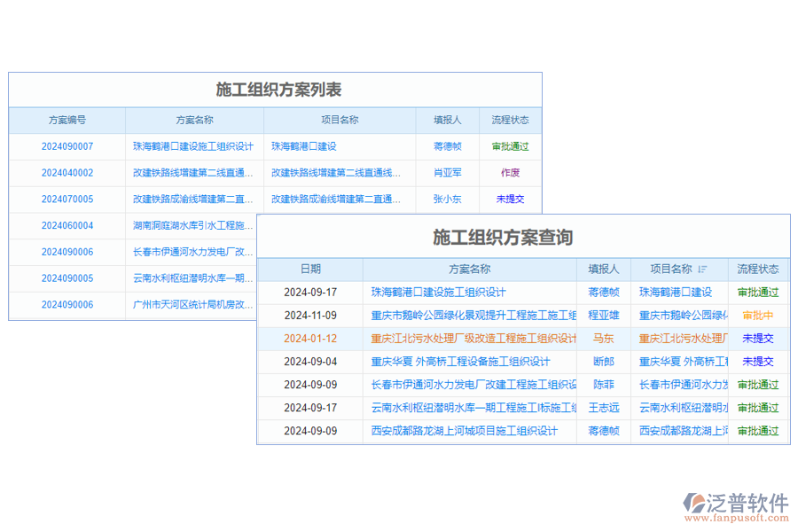
Task: Click the 审批中 status badge on 程亚雄's row
Action: point(757,315)
